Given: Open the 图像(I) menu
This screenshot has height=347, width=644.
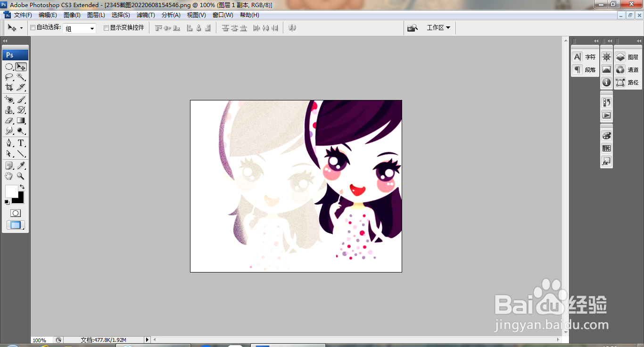Looking at the screenshot, I should coord(72,15).
